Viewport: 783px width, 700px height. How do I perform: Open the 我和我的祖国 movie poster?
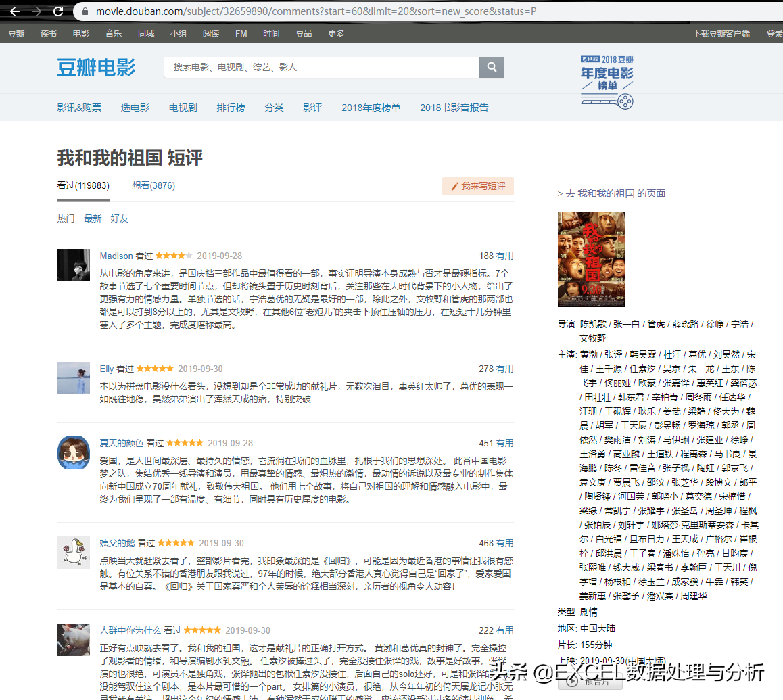click(x=591, y=259)
